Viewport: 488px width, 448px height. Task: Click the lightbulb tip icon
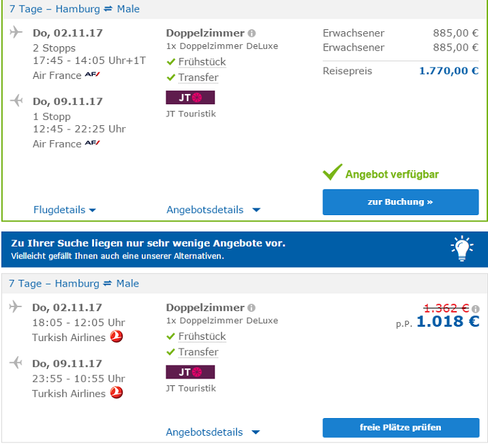tap(462, 249)
